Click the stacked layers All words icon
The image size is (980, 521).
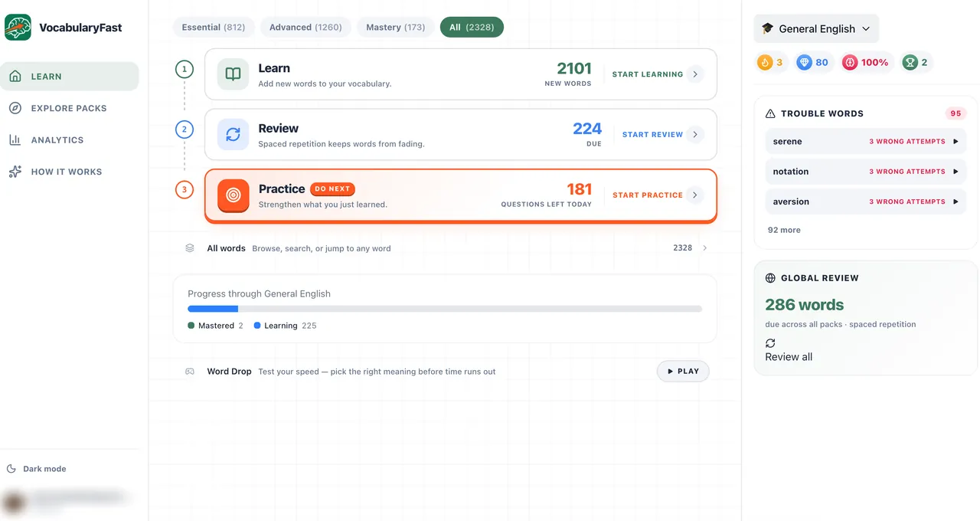190,248
